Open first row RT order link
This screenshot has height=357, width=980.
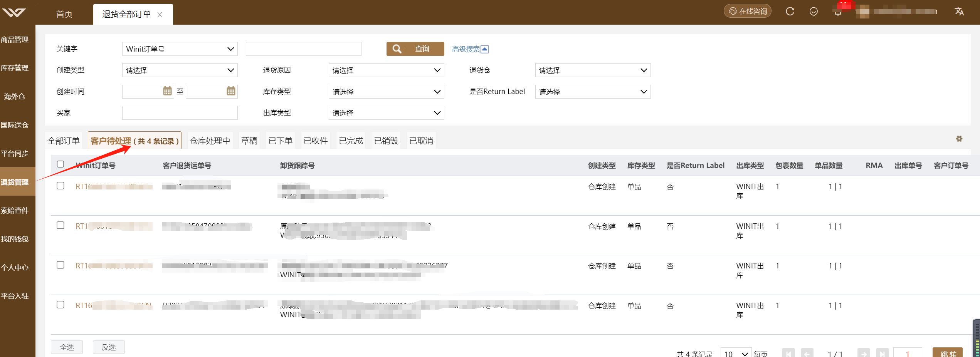click(x=114, y=186)
